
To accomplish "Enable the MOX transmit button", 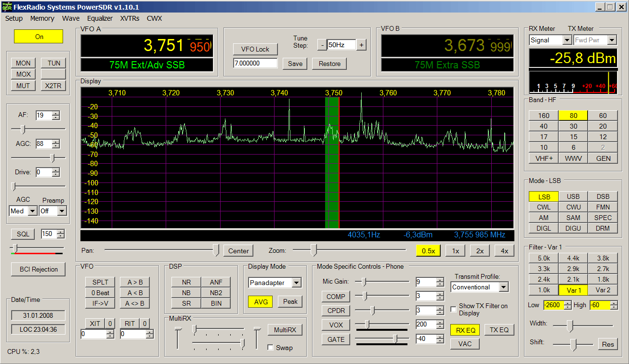I will click(23, 74).
